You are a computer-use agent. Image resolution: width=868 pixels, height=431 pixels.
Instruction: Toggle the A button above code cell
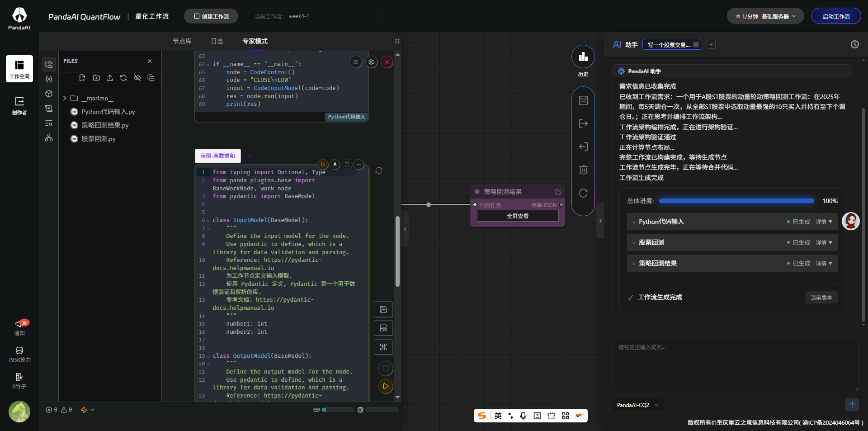pos(335,164)
